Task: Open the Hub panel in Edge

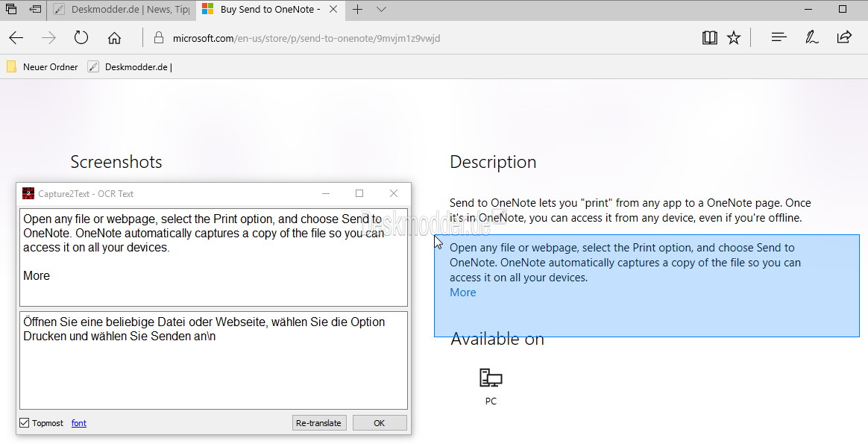Action: [x=779, y=37]
